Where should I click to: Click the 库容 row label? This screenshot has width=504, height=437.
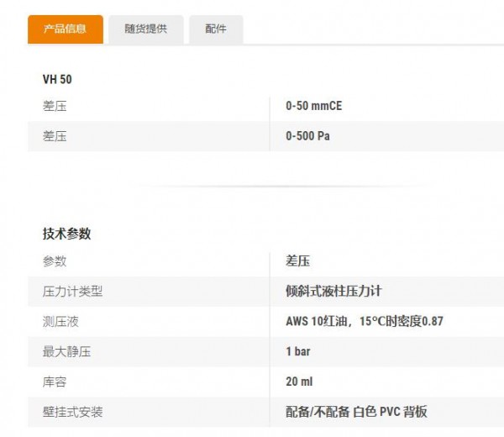coord(55,382)
